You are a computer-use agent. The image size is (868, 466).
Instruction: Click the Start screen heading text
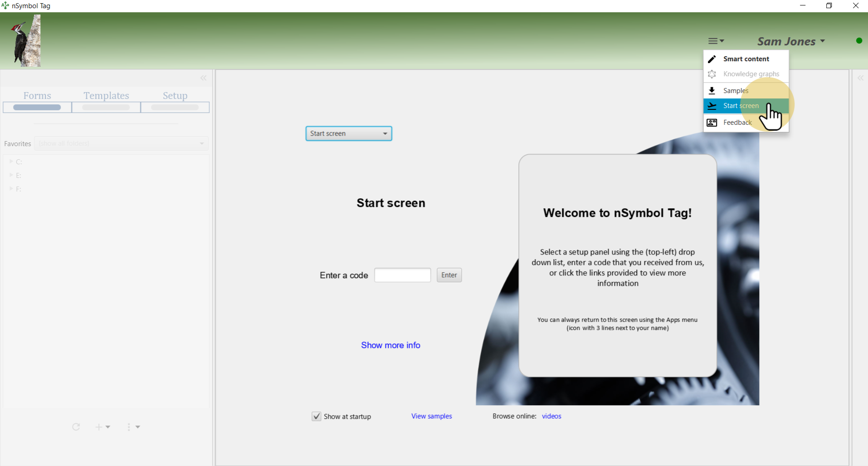tap(391, 203)
